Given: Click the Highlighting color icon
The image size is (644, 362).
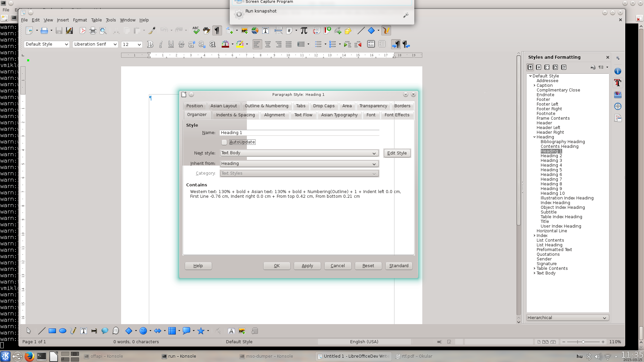Looking at the screenshot, I should tap(240, 44).
